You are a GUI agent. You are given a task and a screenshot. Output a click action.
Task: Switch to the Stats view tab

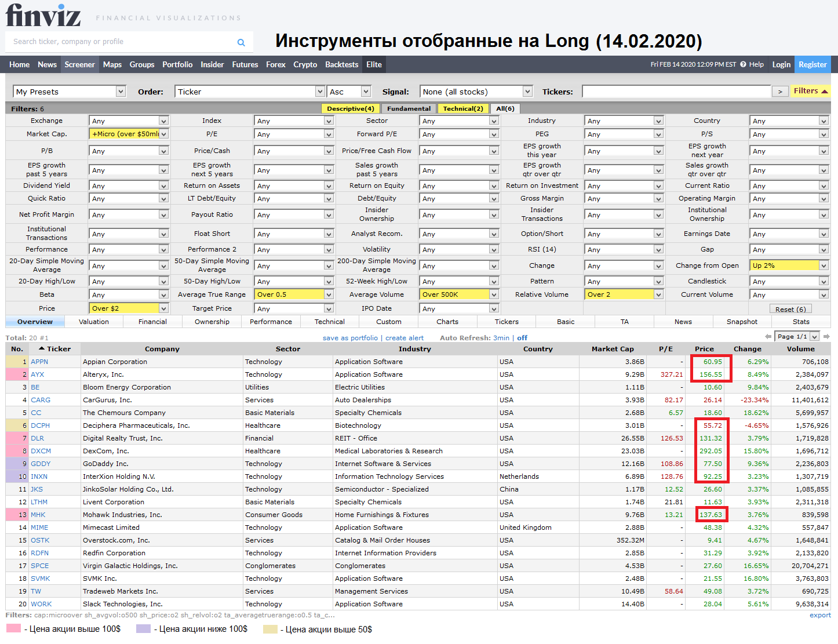(x=801, y=322)
